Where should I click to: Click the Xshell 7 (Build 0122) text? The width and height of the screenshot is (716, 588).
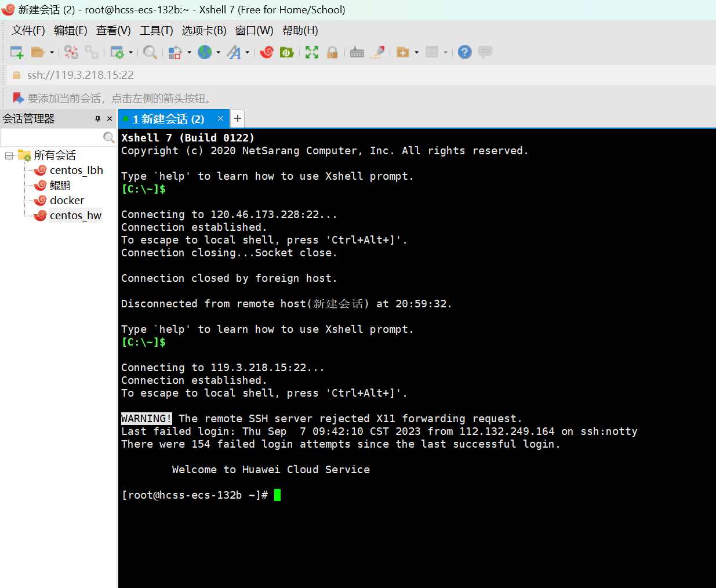[x=188, y=138]
